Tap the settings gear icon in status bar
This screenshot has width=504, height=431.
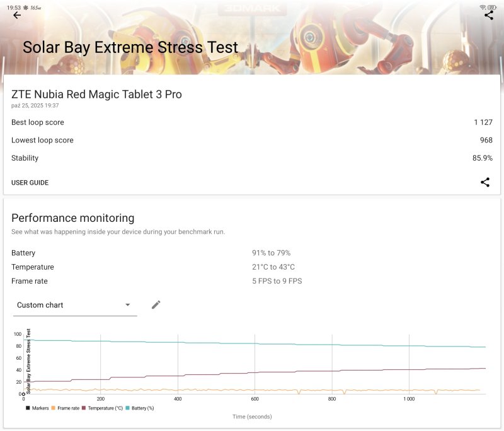click(x=26, y=7)
